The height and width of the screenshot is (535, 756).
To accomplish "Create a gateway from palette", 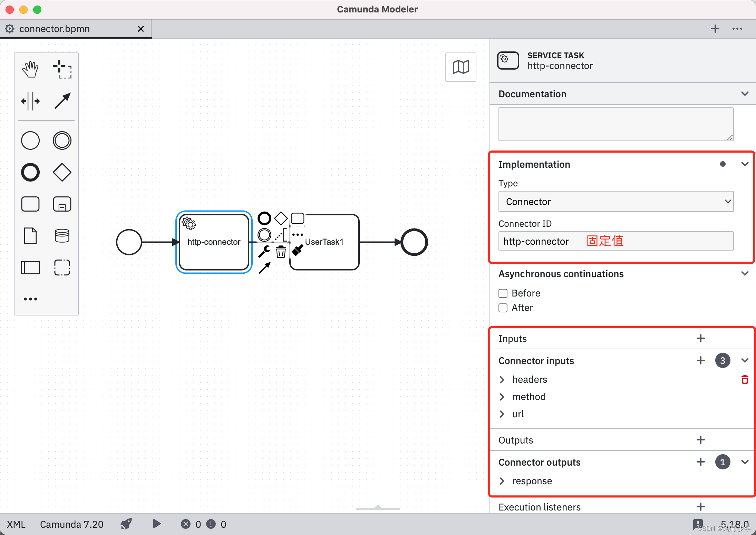I will point(62,172).
